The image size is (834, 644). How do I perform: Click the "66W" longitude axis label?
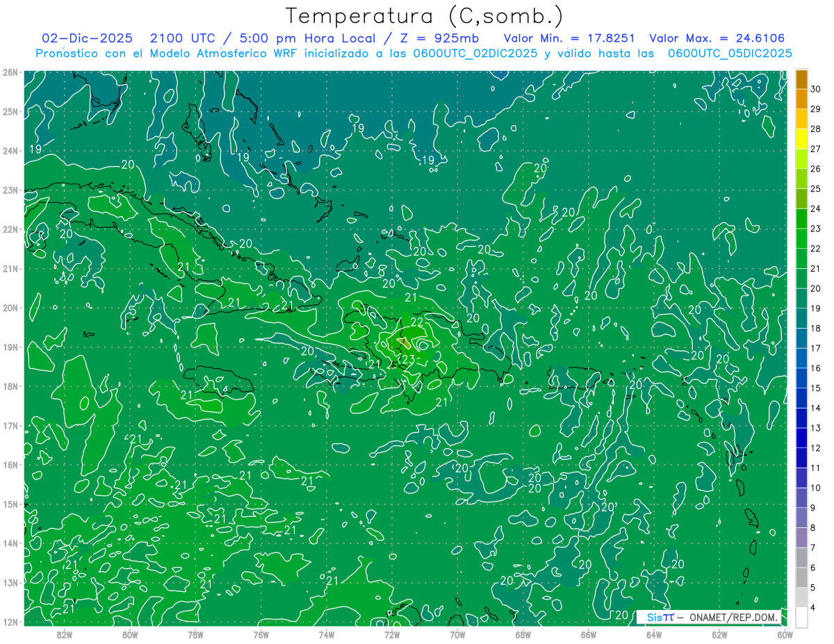pos(588,634)
